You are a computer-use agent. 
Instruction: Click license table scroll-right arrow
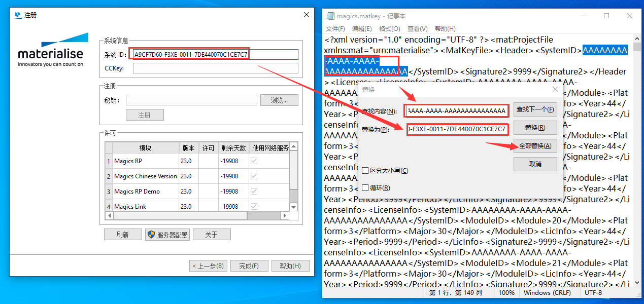coord(285,215)
